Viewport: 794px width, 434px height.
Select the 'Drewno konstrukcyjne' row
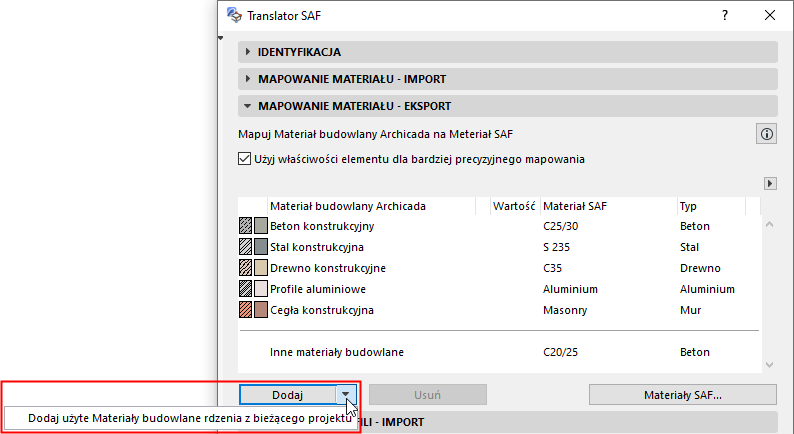(499, 268)
